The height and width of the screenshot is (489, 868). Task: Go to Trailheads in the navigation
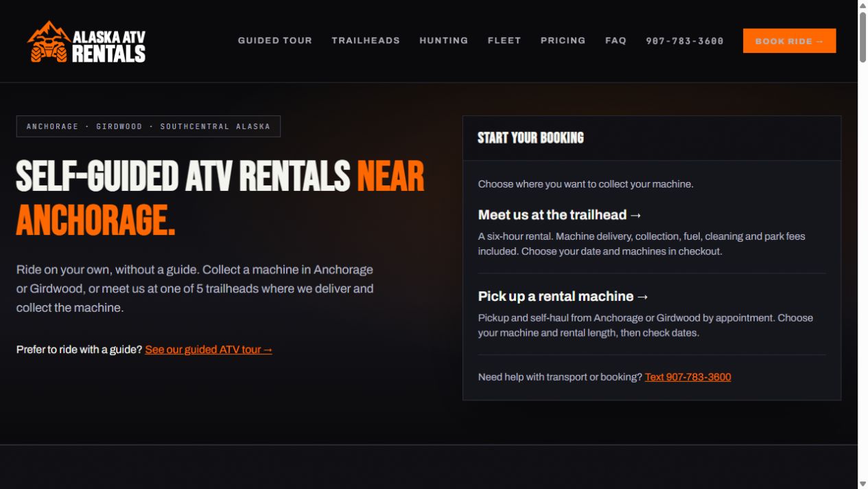point(366,41)
